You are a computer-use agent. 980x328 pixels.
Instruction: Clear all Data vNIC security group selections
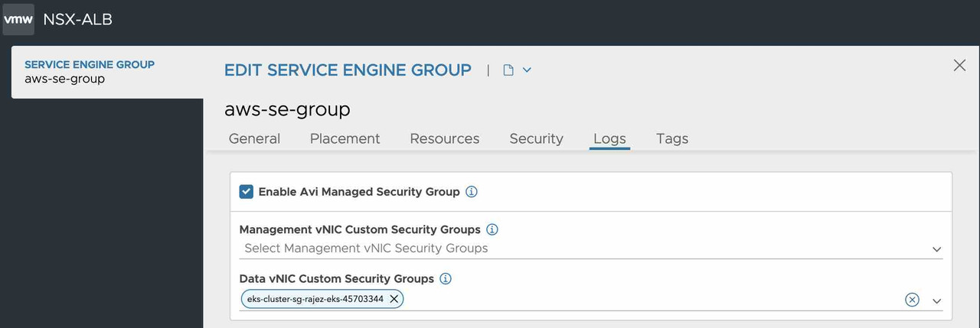coord(912,300)
